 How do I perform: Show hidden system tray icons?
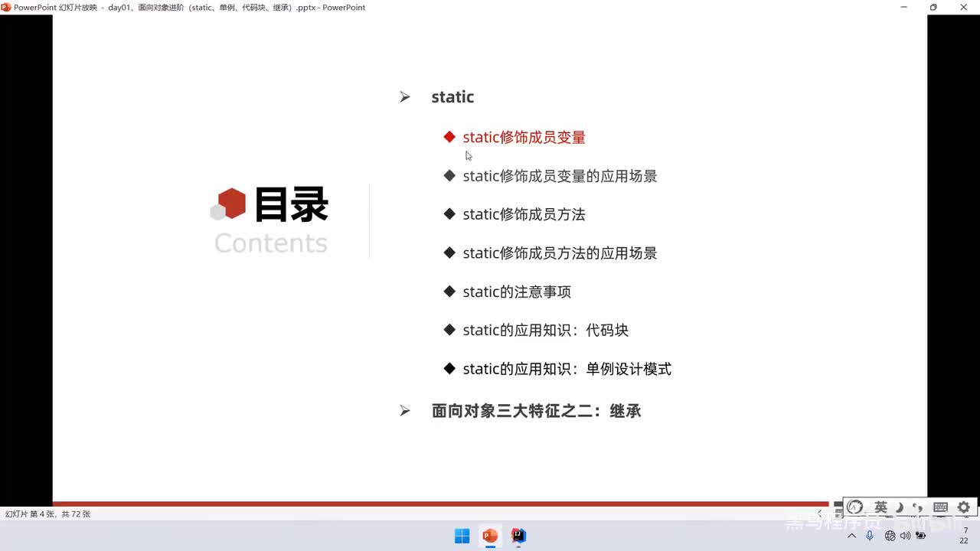pyautogui.click(x=851, y=536)
